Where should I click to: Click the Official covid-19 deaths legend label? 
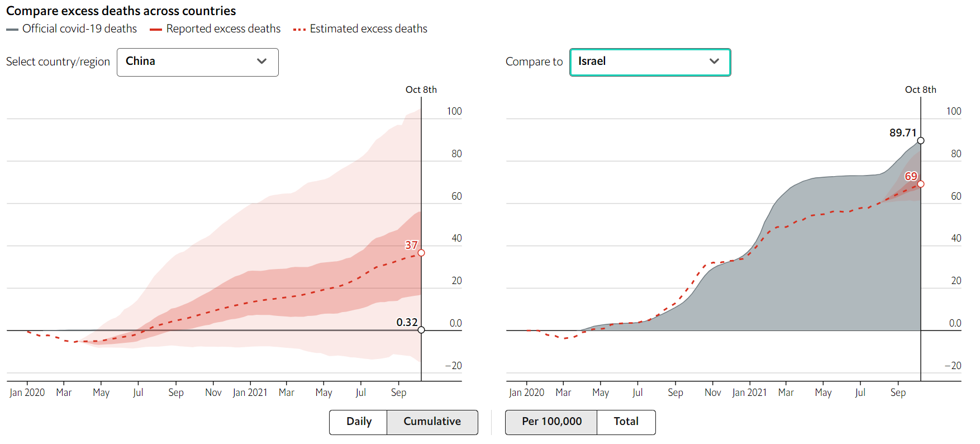point(79,29)
